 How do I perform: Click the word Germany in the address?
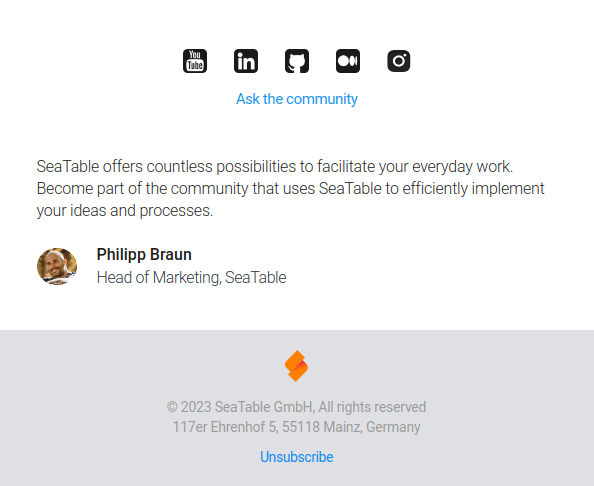[x=393, y=427]
